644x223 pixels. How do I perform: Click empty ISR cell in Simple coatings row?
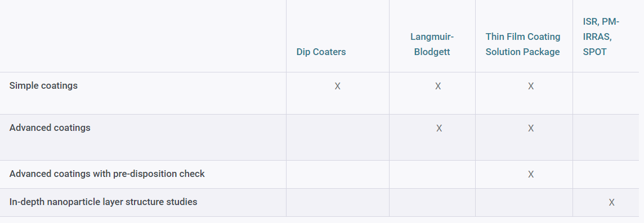click(606, 93)
